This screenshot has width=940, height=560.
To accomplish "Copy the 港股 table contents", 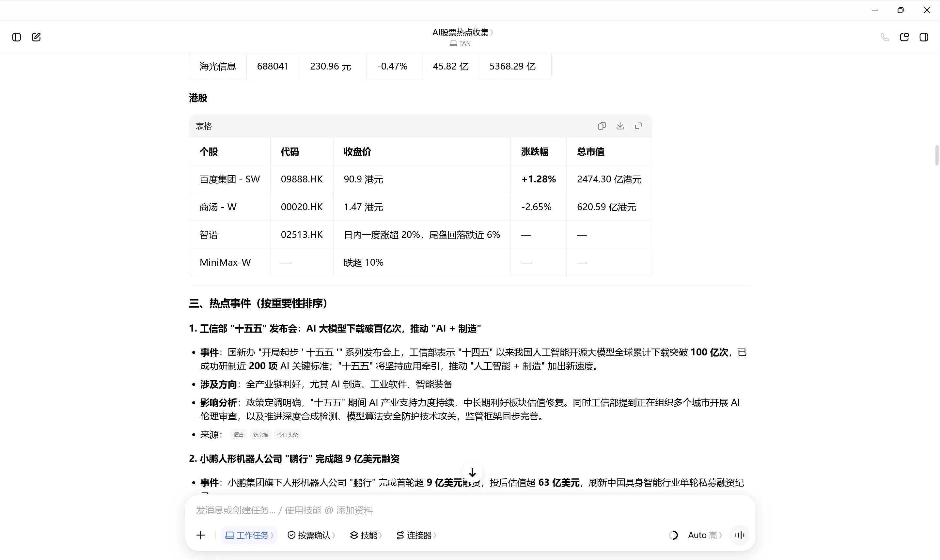I will coord(602,126).
